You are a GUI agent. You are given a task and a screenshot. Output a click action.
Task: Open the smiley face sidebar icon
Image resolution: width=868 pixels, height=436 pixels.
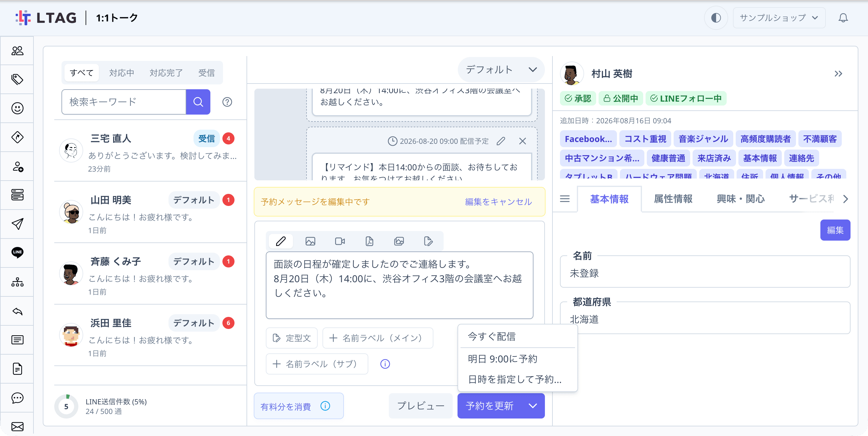coord(17,108)
